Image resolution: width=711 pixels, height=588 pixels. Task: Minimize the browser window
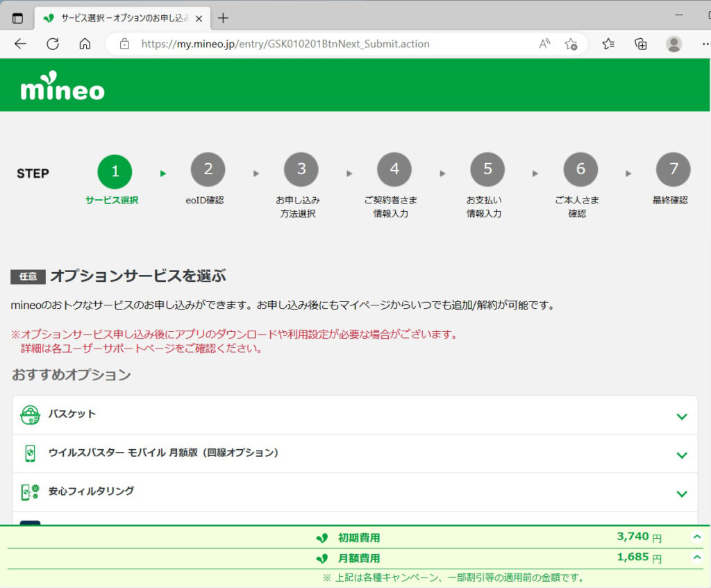click(x=679, y=15)
